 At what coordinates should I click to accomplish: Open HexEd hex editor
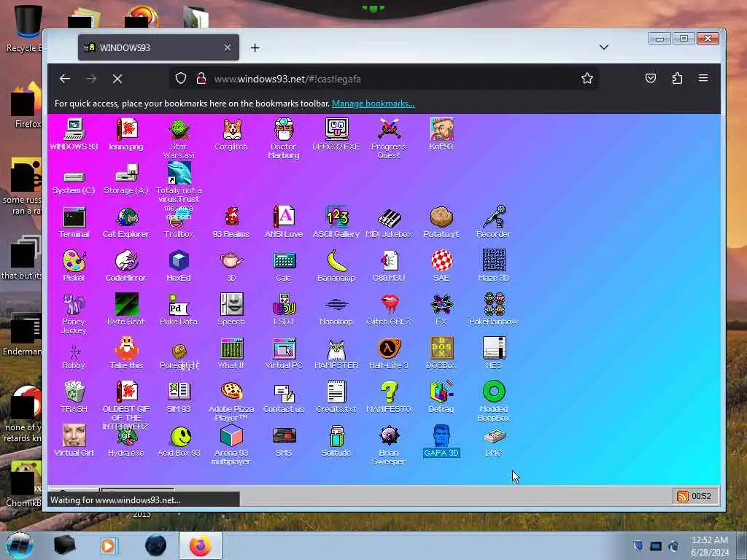[179, 265]
